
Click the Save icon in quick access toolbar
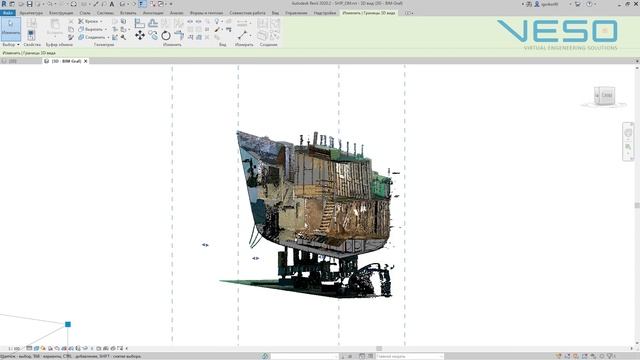tap(29, 4)
